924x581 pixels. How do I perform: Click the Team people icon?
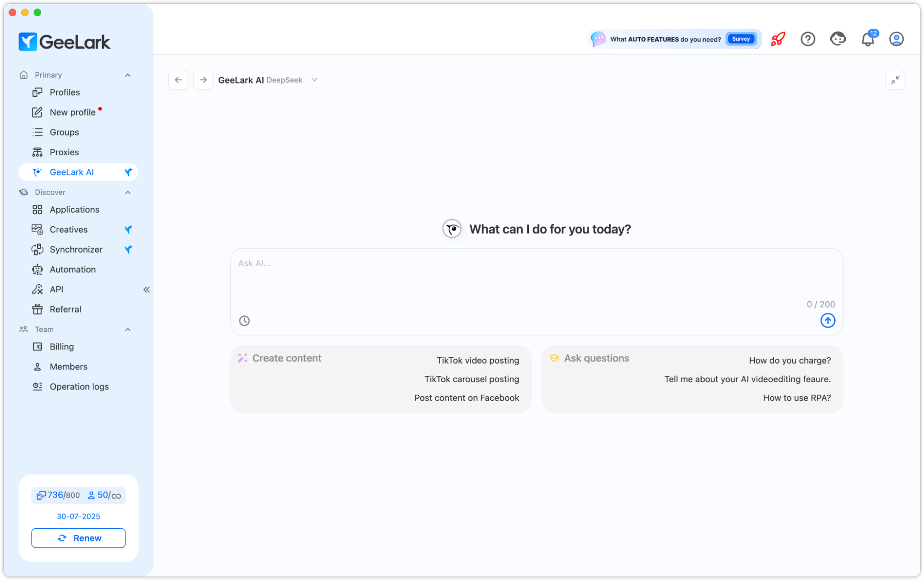point(24,330)
